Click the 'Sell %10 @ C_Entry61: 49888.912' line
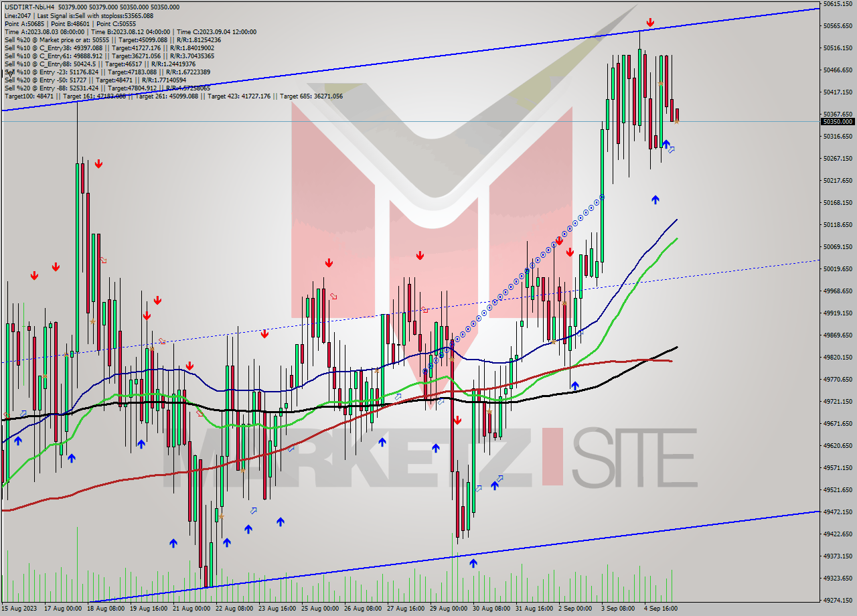The width and height of the screenshot is (857, 616). point(109,56)
